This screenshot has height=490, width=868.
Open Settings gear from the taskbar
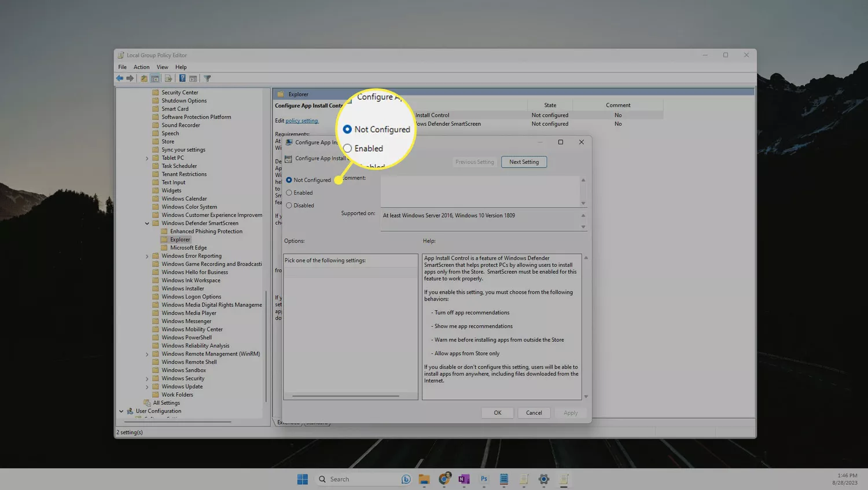pos(543,479)
